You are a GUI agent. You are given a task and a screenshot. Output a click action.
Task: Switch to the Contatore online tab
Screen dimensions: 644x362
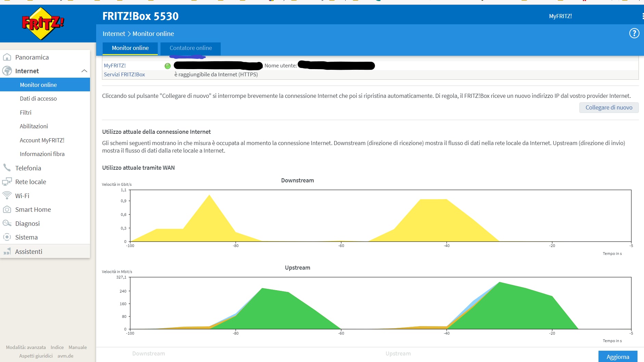point(191,48)
